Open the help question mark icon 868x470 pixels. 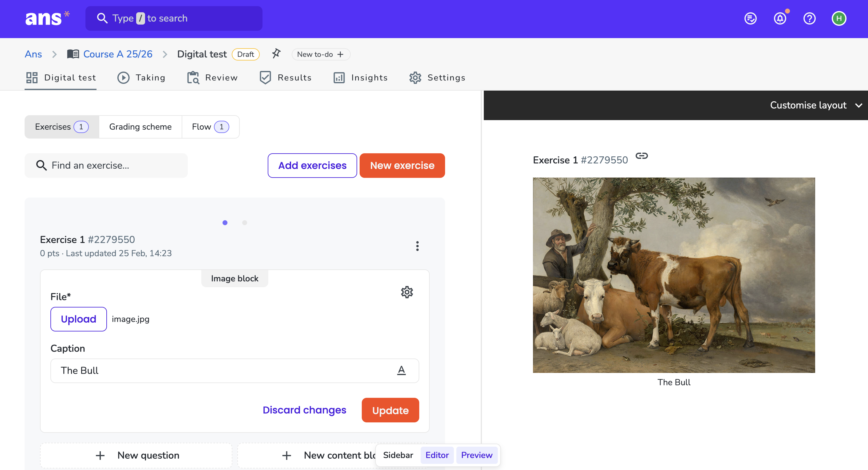pos(809,18)
